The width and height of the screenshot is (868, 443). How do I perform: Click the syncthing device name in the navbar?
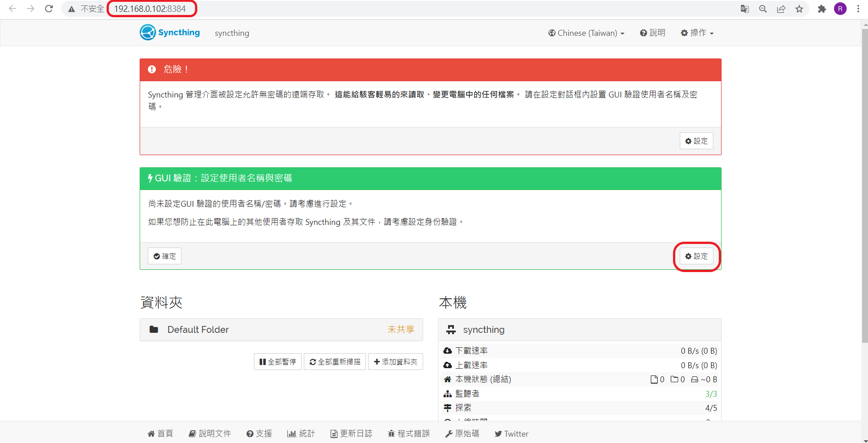(232, 33)
